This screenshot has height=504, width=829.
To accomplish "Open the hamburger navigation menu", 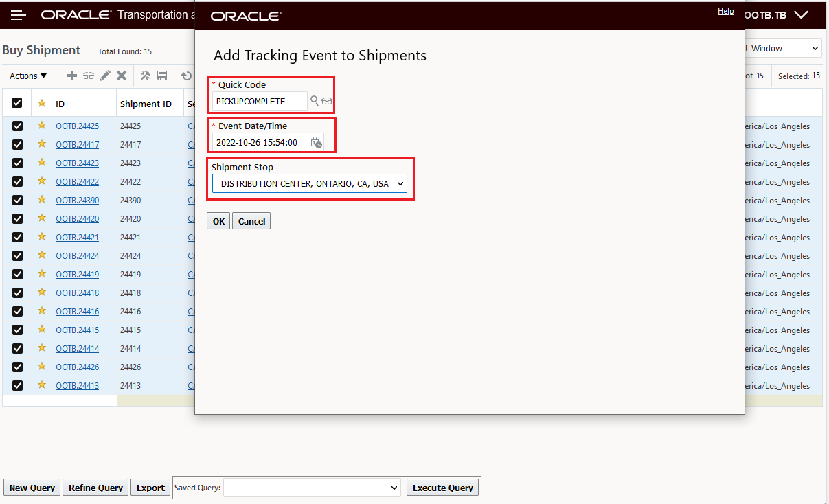I will click(x=19, y=15).
